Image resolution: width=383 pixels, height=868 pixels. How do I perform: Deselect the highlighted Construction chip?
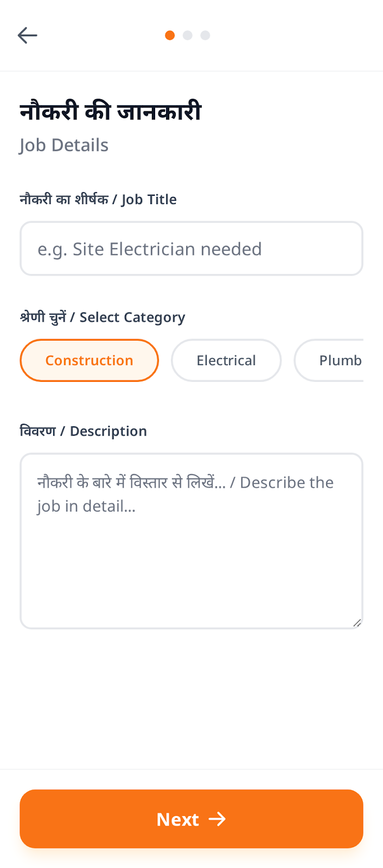coord(89,360)
